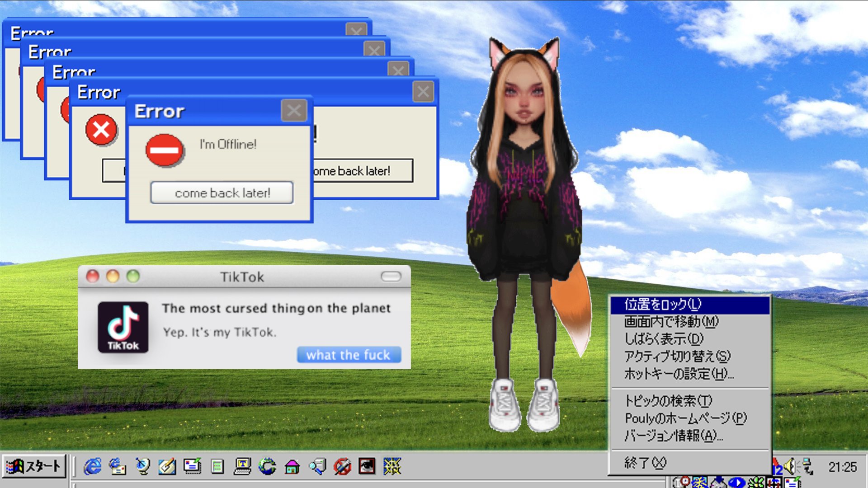868x488 pixels.
Task: Click the computer monitor with T icon
Action: 242,466
